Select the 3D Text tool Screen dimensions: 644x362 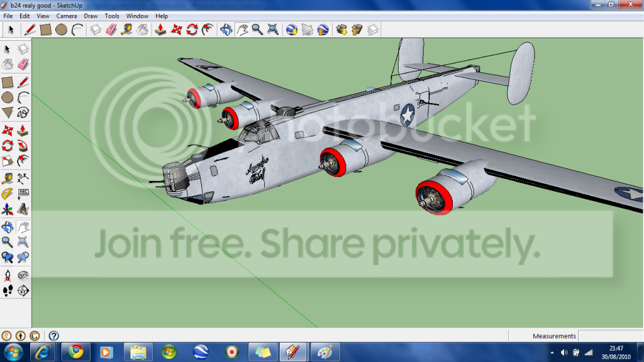tap(23, 210)
